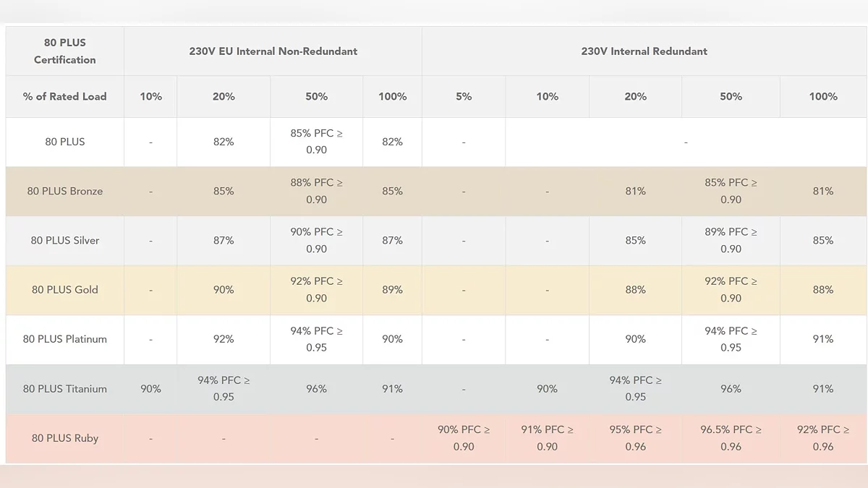Click the 89% cell in the Gold row
Image resolution: width=868 pixels, height=488 pixels.
[392, 290]
